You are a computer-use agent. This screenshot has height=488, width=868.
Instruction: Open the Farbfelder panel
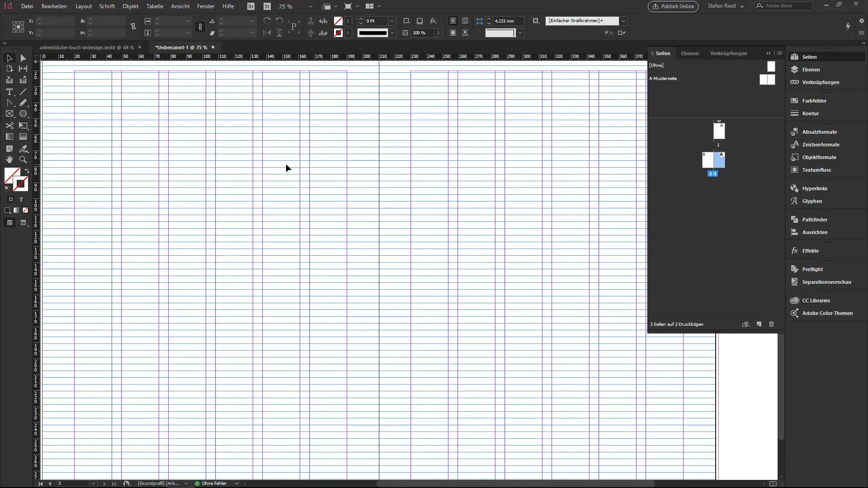pyautogui.click(x=814, y=101)
